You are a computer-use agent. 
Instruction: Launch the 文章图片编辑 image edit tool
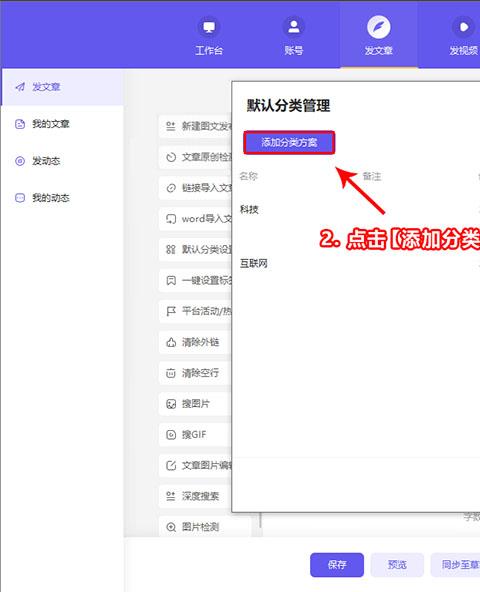coord(195,466)
